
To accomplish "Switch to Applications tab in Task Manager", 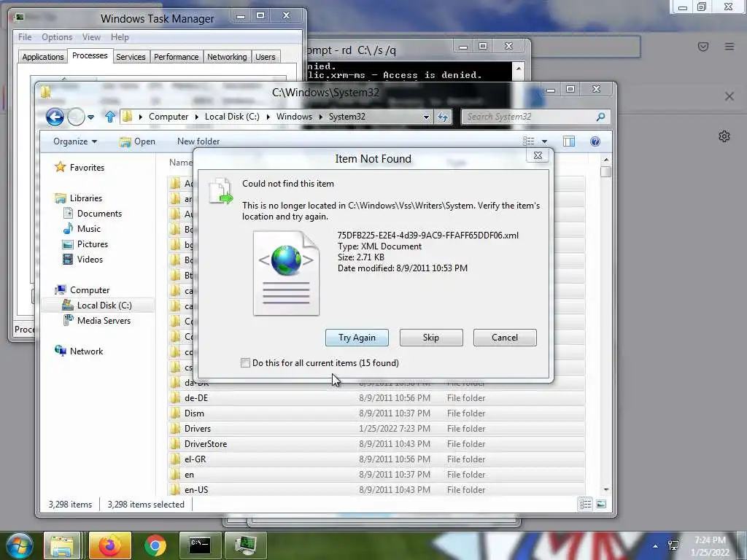I will click(x=43, y=57).
